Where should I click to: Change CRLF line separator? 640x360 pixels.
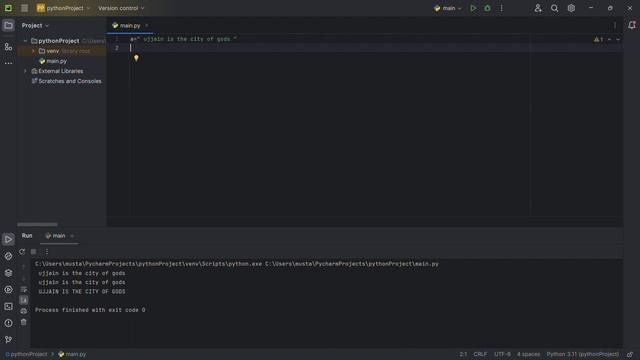(480, 354)
